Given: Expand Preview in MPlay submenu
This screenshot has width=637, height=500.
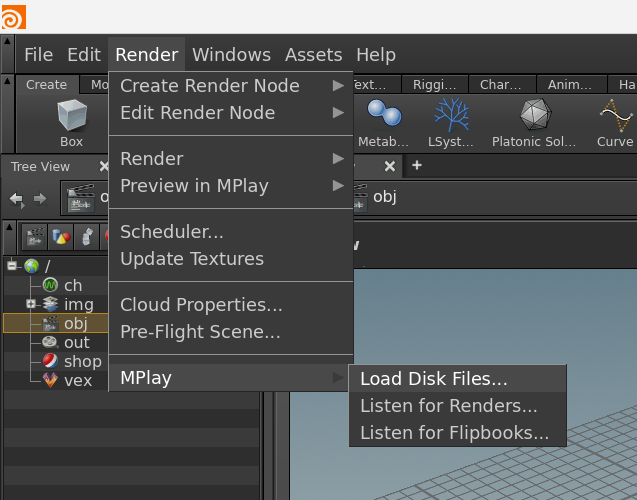Looking at the screenshot, I should 231,186.
